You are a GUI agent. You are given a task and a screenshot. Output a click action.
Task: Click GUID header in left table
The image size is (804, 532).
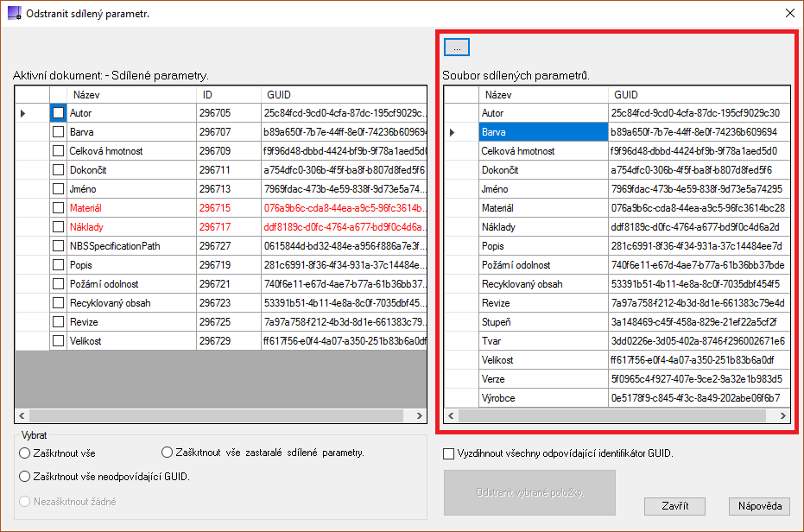coord(344,95)
